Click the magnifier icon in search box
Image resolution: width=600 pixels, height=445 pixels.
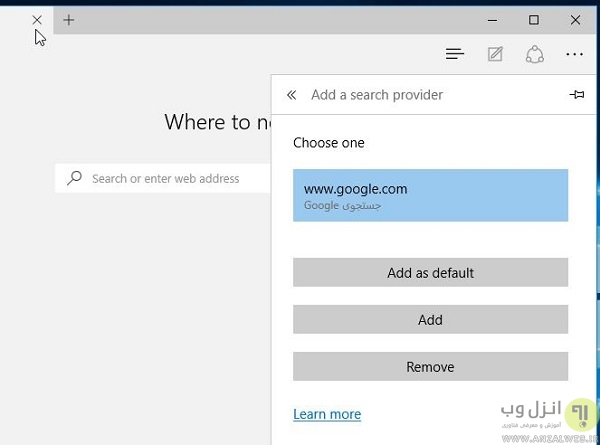74,178
